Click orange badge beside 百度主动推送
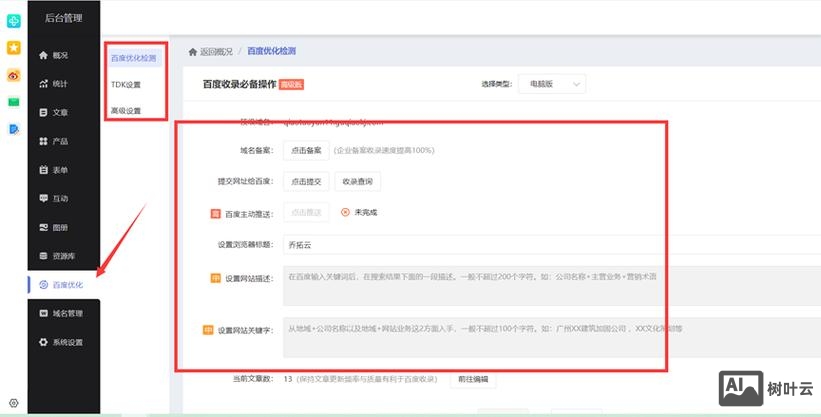Screen dimensions: 821x417 click(x=215, y=213)
